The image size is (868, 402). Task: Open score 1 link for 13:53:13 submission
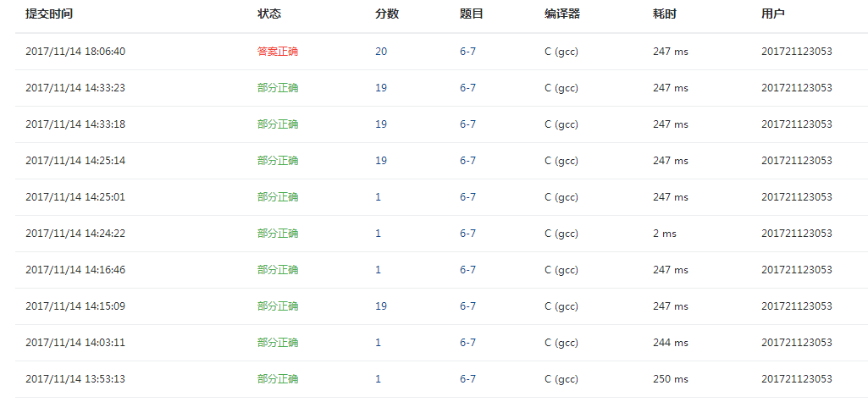[378, 379]
